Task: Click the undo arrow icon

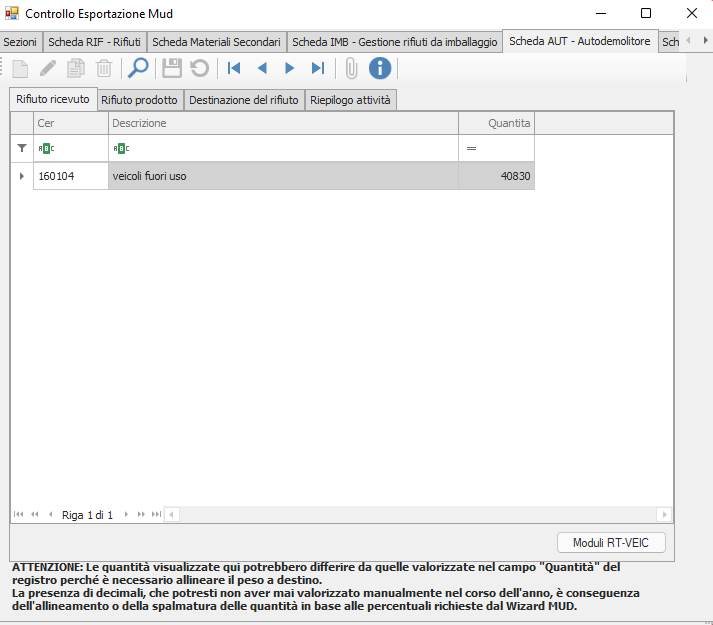Action: click(x=200, y=68)
